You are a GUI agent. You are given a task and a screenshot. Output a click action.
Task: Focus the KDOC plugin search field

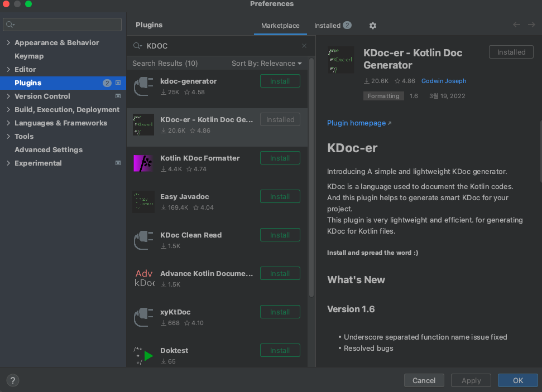(x=221, y=46)
